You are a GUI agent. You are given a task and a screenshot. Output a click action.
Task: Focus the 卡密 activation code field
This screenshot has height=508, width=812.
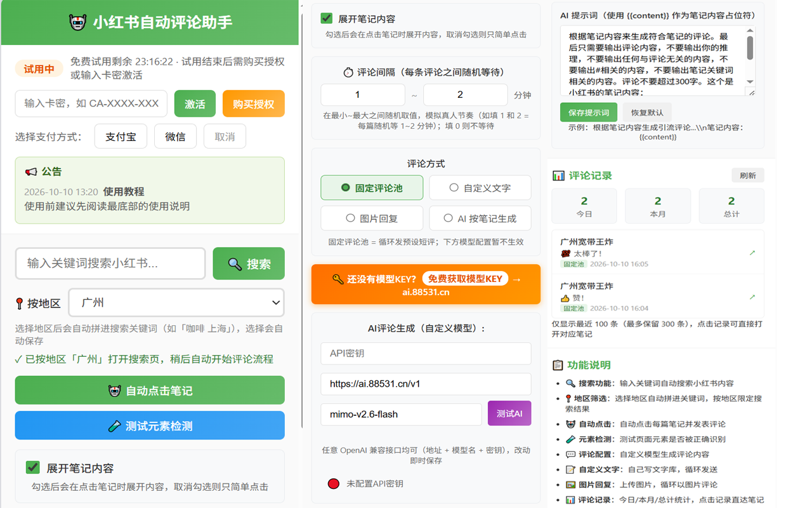point(91,104)
